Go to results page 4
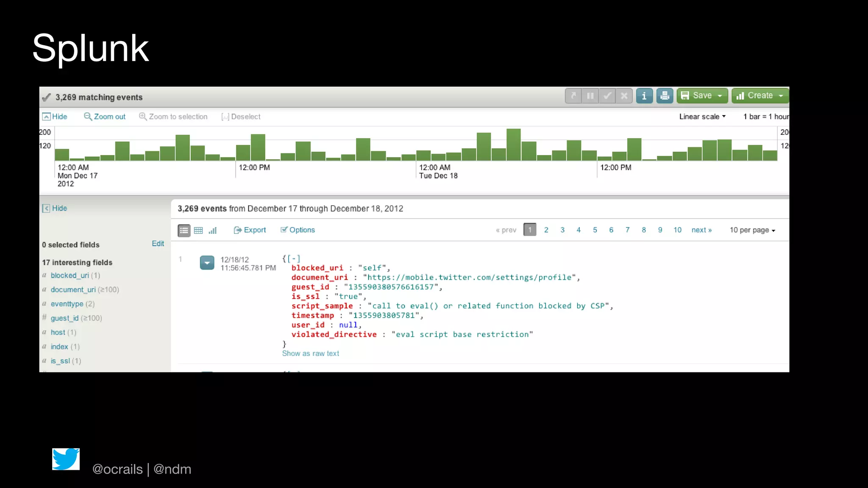This screenshot has height=488, width=868. (x=579, y=230)
